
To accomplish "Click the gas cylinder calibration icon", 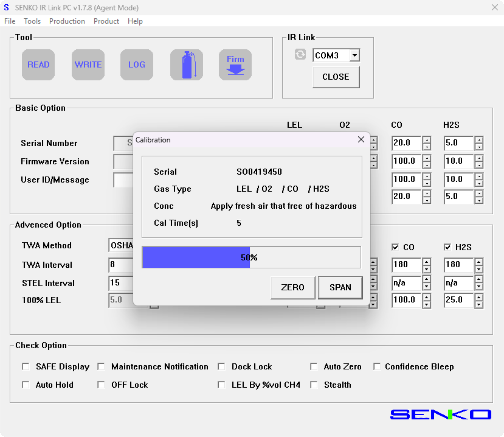I will [x=187, y=65].
